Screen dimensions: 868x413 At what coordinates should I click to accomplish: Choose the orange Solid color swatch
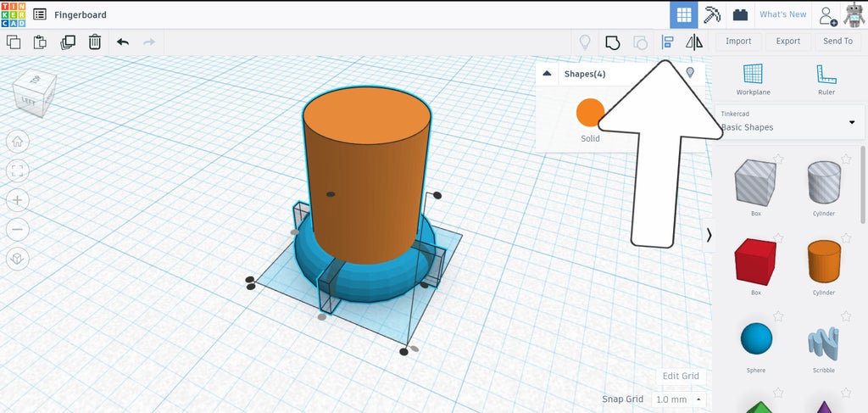[x=590, y=113]
